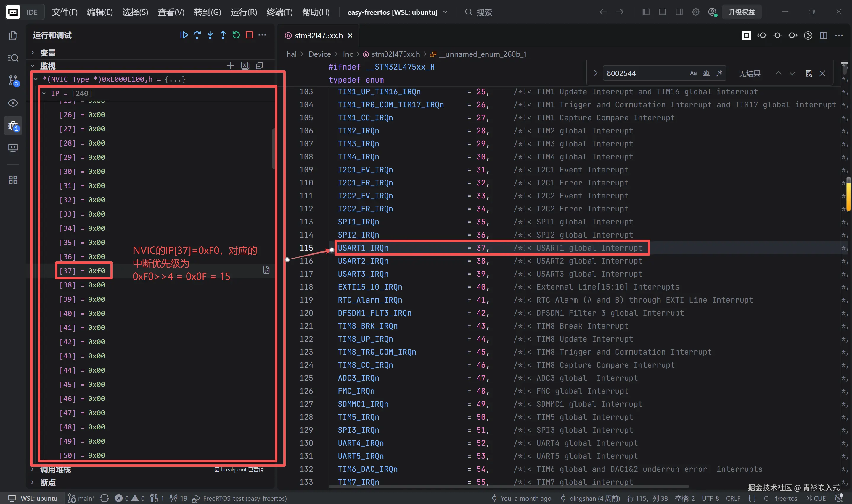Split the editor to the right
Screen dimensions: 852x504
[x=824, y=35]
